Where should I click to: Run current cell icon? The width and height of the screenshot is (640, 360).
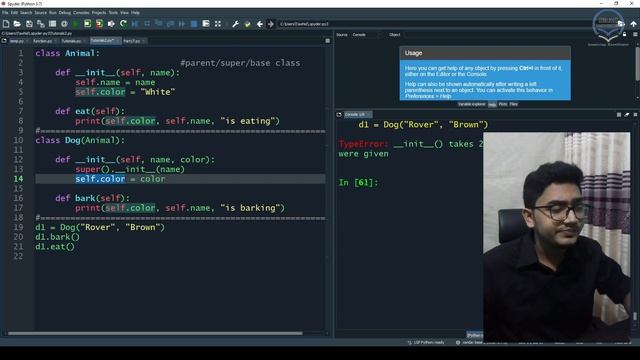pyautogui.click(x=87, y=24)
